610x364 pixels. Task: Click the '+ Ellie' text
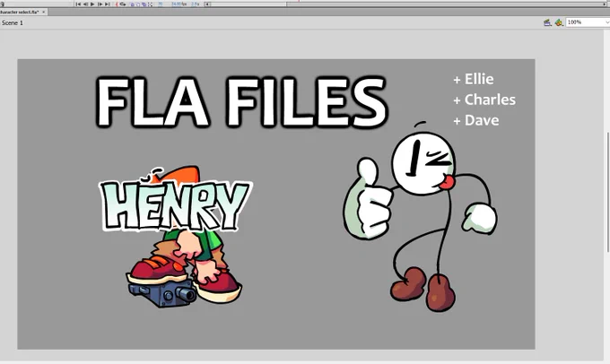pyautogui.click(x=474, y=79)
